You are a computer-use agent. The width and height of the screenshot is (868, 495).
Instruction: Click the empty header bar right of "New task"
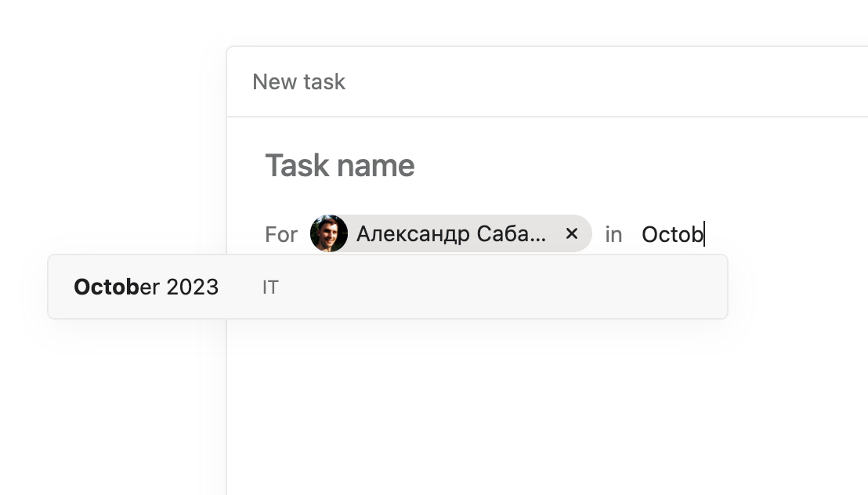pos(611,82)
